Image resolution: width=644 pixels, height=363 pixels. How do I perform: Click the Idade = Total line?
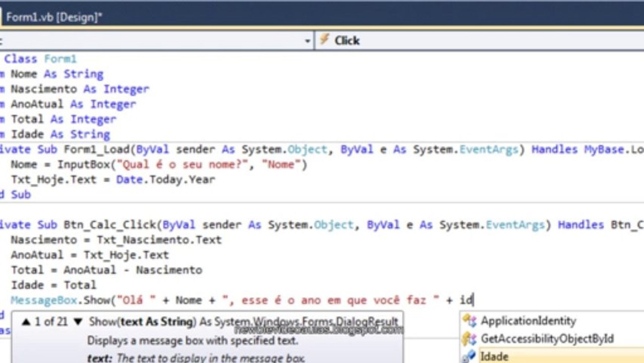pyautogui.click(x=54, y=285)
